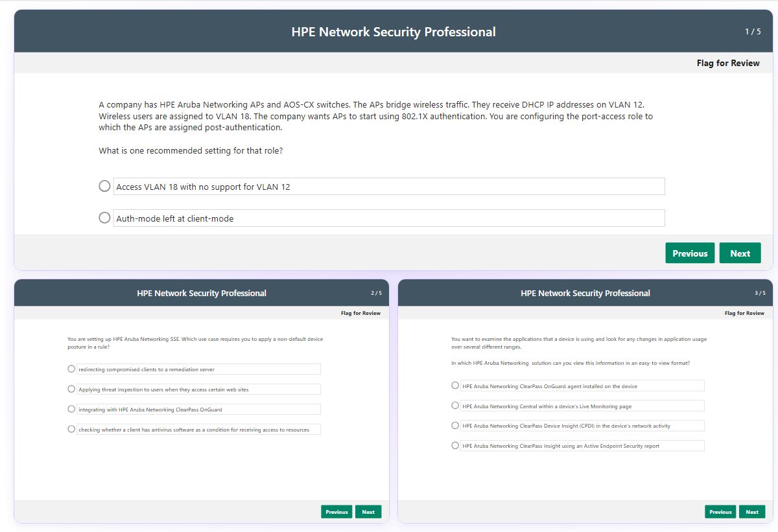This screenshot has width=778, height=532.
Task: Click Previous button in question 1/5 panel
Action: pyautogui.click(x=690, y=253)
